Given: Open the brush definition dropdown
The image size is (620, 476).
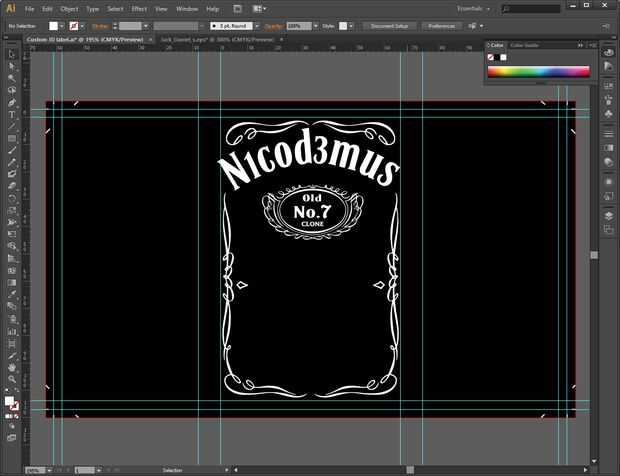Looking at the screenshot, I should [x=257, y=26].
